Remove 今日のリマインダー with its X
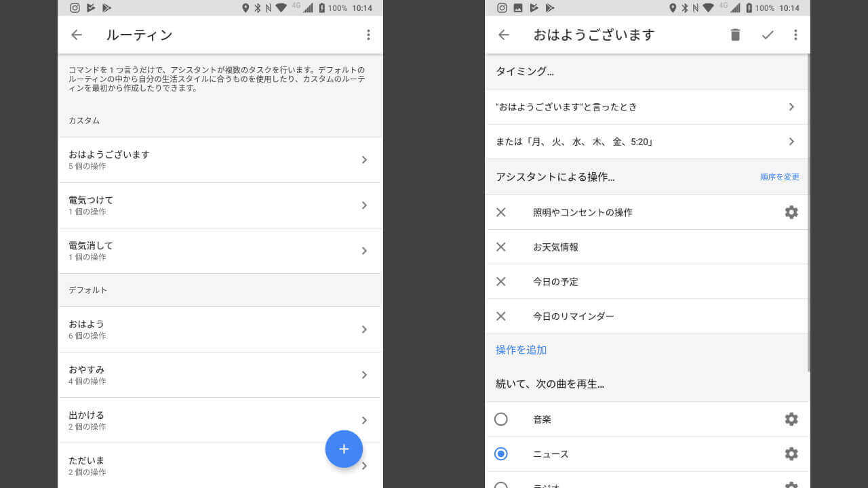This screenshot has width=868, height=488. [501, 316]
